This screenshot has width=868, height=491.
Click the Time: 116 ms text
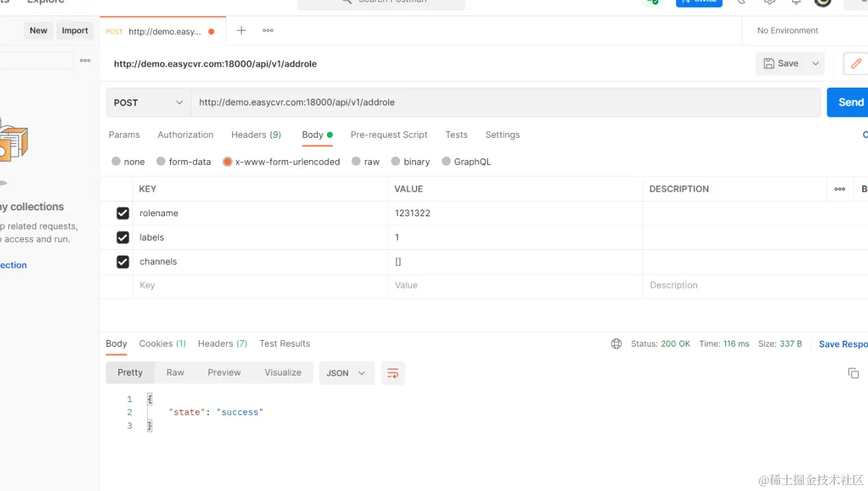click(x=724, y=344)
